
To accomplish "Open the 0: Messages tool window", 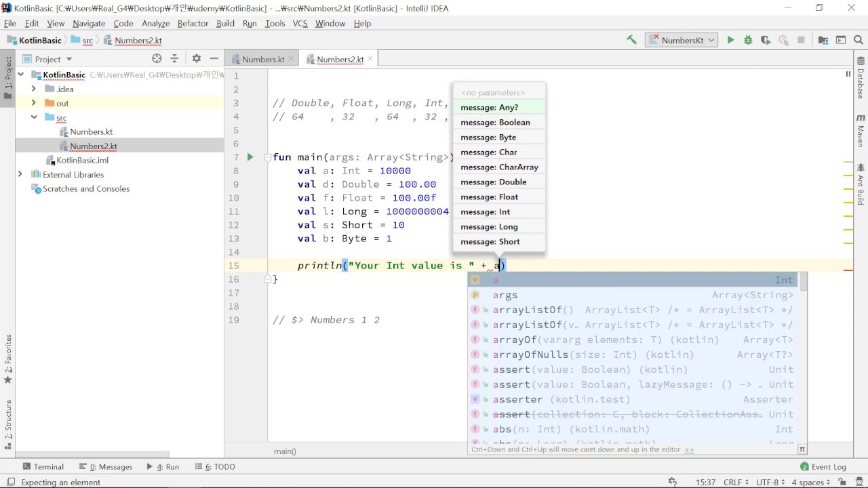I will (x=106, y=466).
